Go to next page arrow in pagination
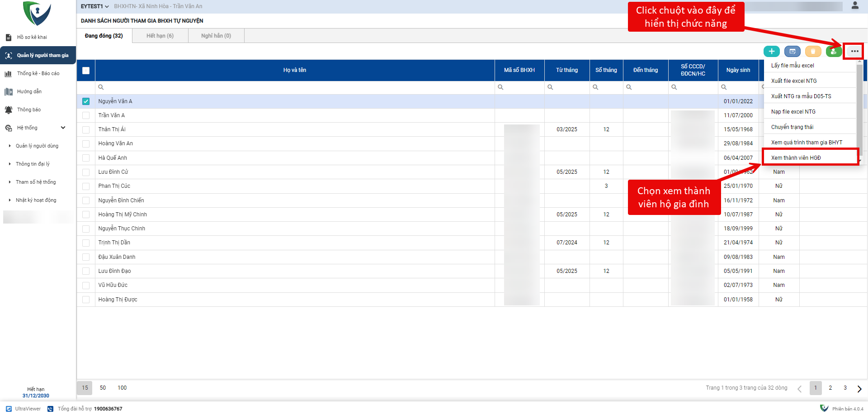The image size is (868, 415). (x=859, y=388)
